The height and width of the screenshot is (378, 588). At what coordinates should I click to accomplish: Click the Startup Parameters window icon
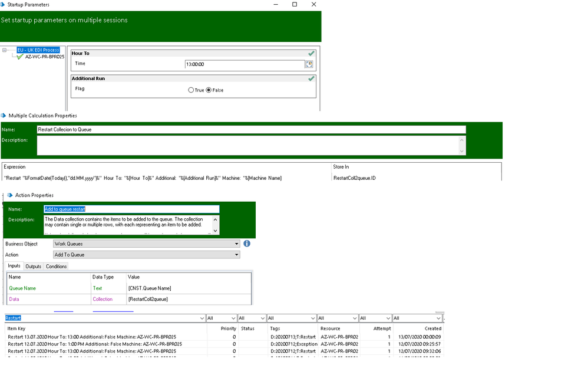pyautogui.click(x=4, y=5)
